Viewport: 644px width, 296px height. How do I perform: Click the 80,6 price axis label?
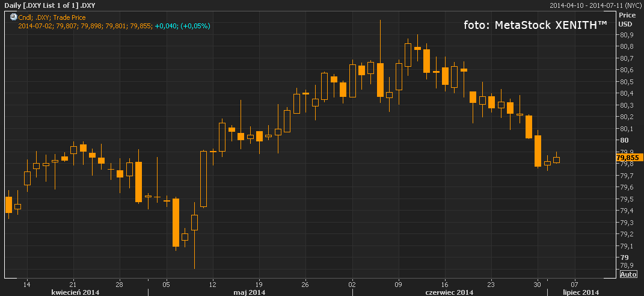pos(626,70)
